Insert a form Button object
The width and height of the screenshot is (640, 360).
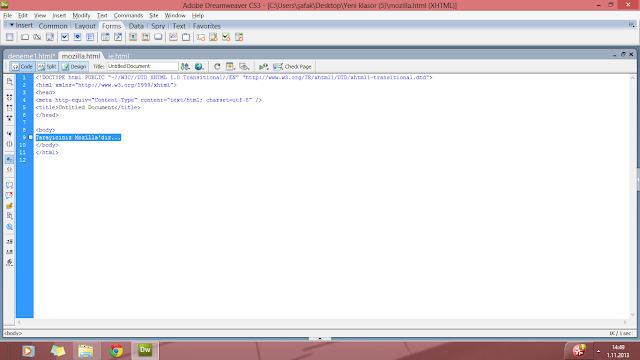point(158,37)
